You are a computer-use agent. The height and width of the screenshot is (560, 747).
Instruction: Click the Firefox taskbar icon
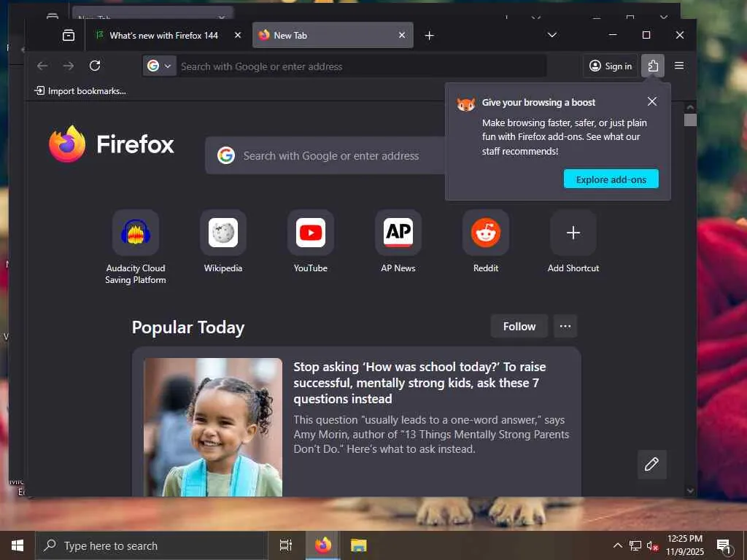point(323,545)
